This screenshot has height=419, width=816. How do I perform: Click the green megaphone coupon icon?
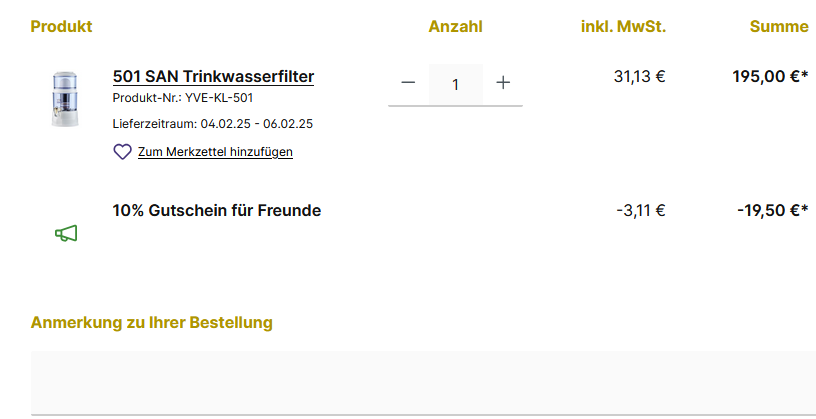[x=66, y=233]
